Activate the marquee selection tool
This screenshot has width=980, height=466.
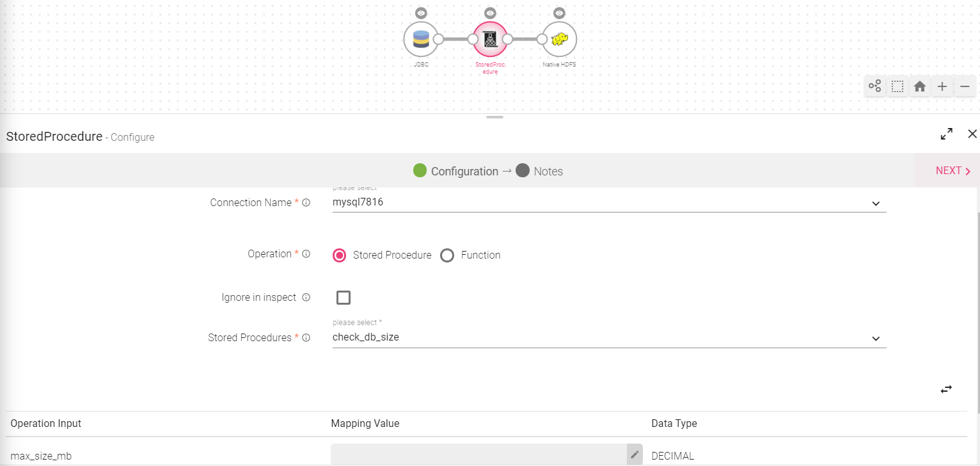pyautogui.click(x=897, y=86)
